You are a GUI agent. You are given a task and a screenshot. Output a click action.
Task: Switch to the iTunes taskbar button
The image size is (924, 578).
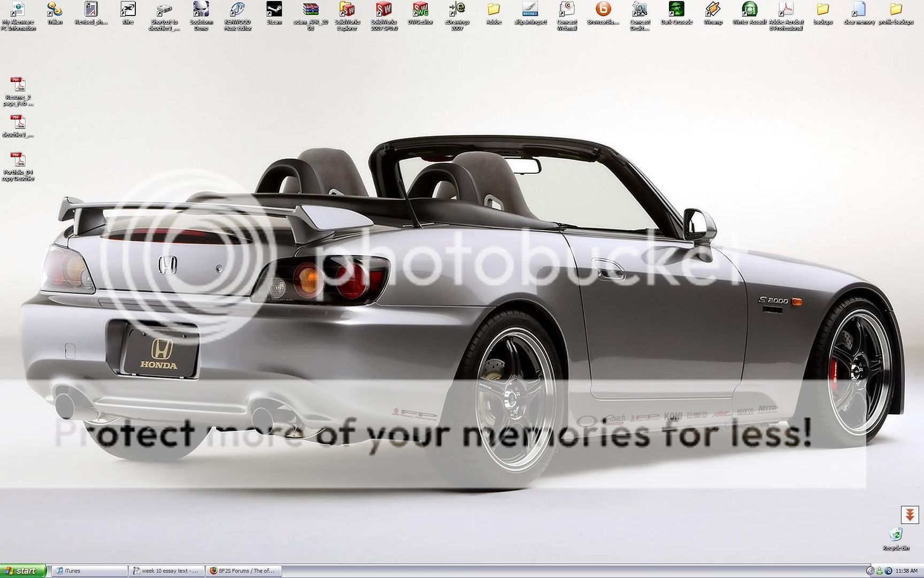(x=90, y=571)
